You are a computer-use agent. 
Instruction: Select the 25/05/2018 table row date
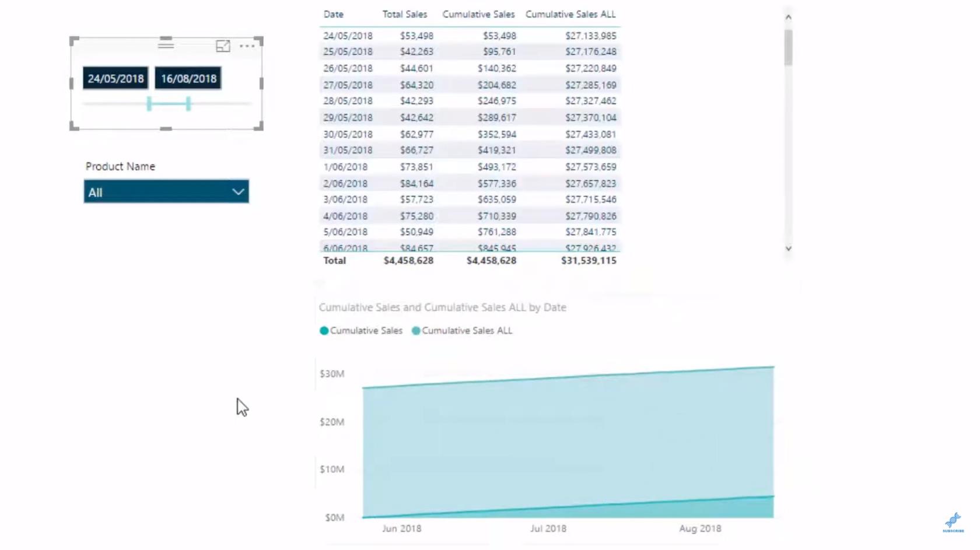[x=348, y=51]
